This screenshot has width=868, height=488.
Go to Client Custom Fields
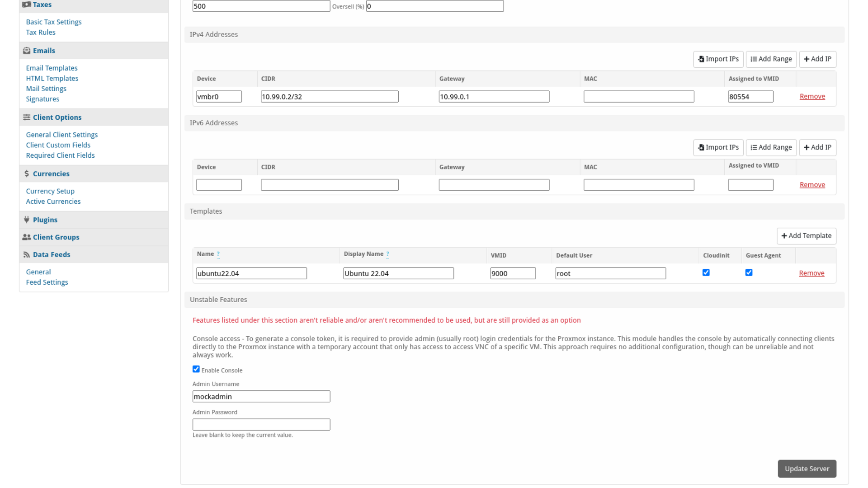coord(58,145)
